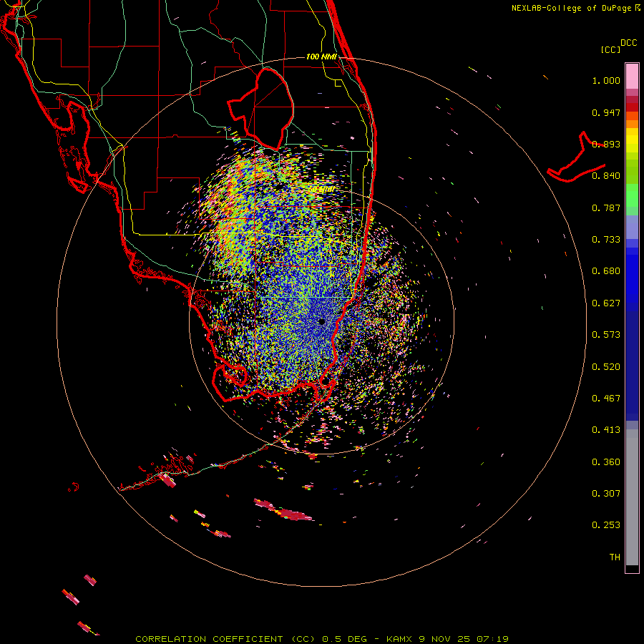Click the Bahamas island outline at the right edge

(x=577, y=158)
